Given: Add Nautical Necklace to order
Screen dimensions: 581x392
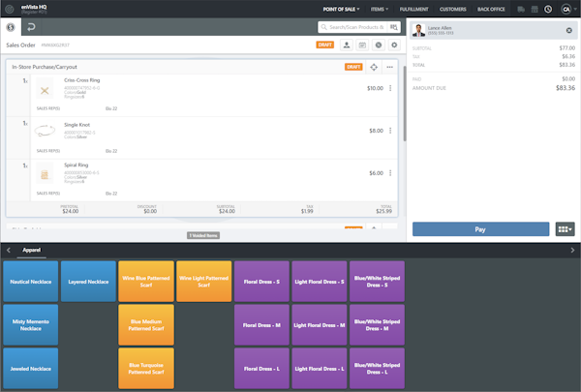Looking at the screenshot, I should coord(31,282).
